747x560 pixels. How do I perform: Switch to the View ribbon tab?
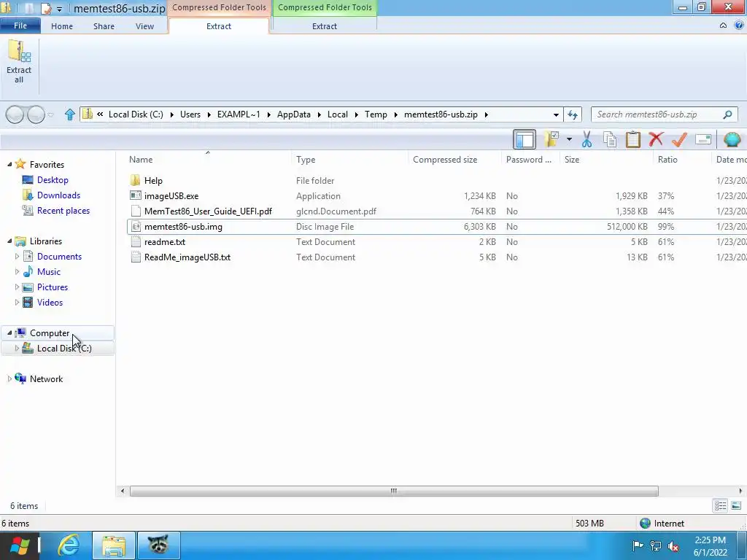[144, 26]
